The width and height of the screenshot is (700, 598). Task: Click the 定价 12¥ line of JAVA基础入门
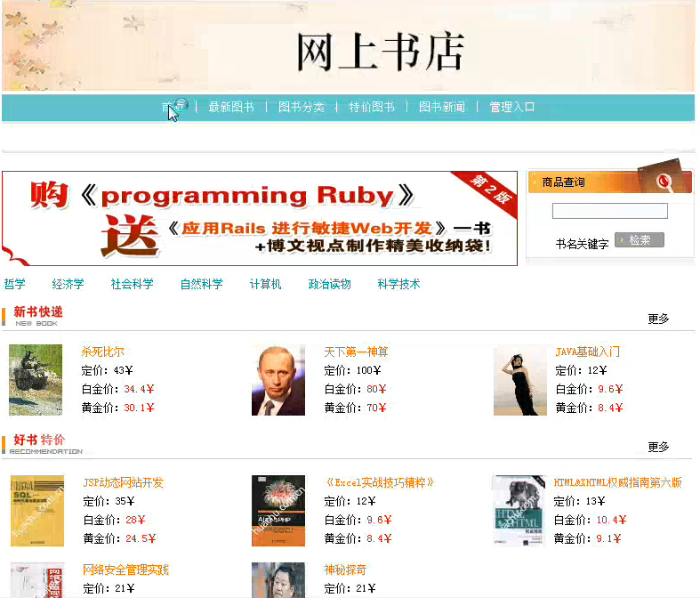581,370
